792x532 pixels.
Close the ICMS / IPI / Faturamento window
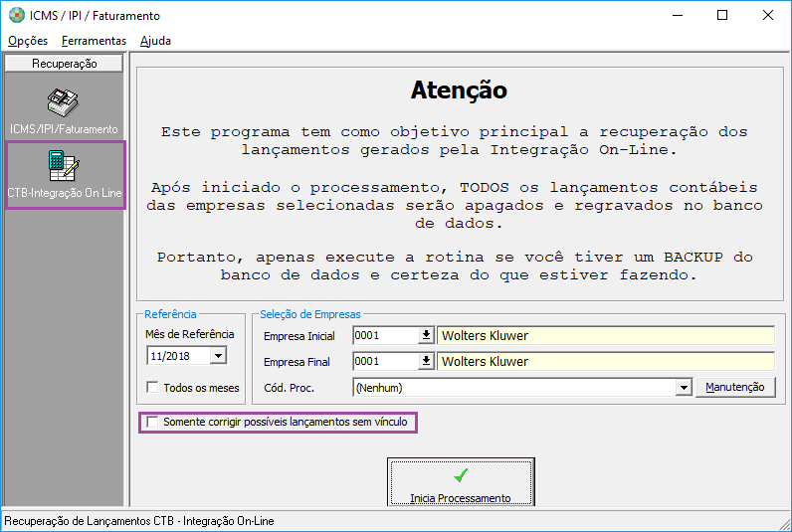768,15
